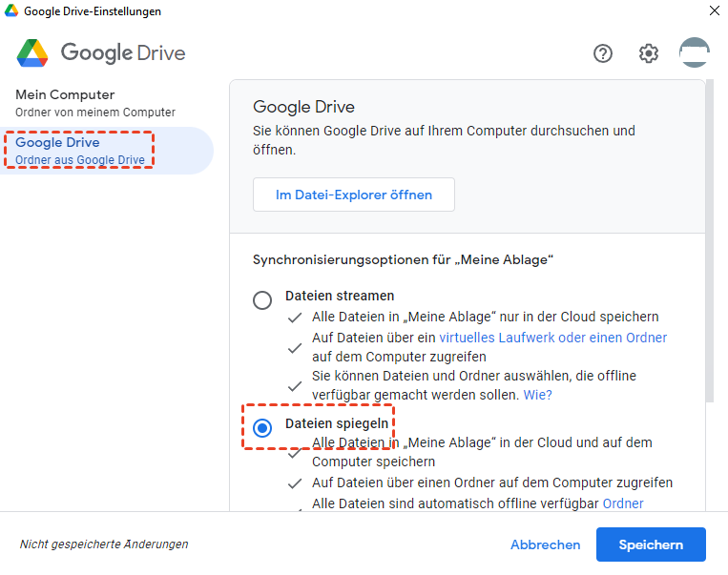This screenshot has width=728, height=575.
Task: Click the Drive icon in title bar
Action: [x=11, y=11]
